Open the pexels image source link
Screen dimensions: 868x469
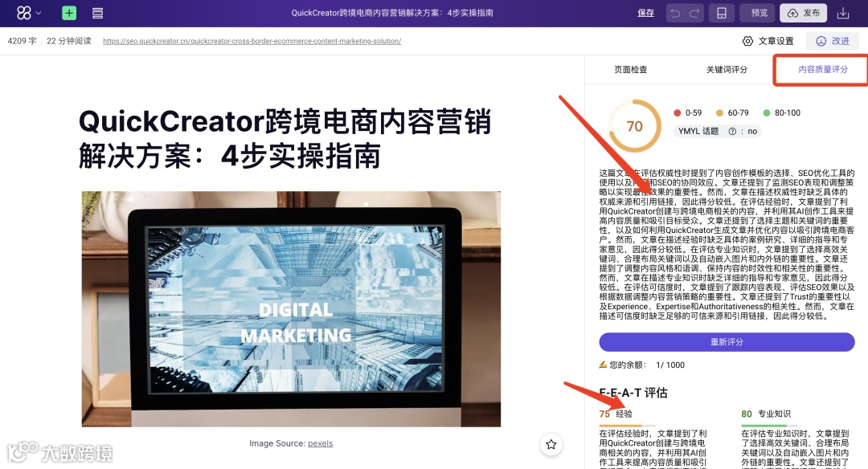tap(320, 442)
